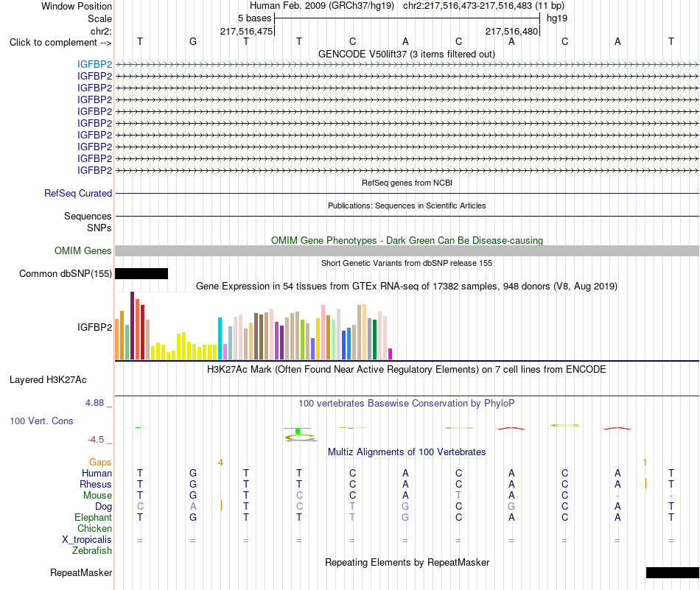
Task: Open 'Repeating Elements by RepeatMasker' track title
Action: 407,562
